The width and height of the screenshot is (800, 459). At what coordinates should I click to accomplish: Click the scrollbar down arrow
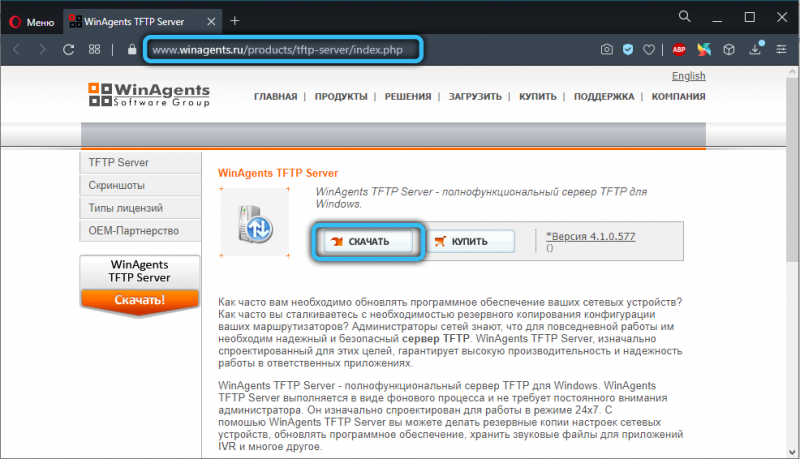[x=792, y=452]
